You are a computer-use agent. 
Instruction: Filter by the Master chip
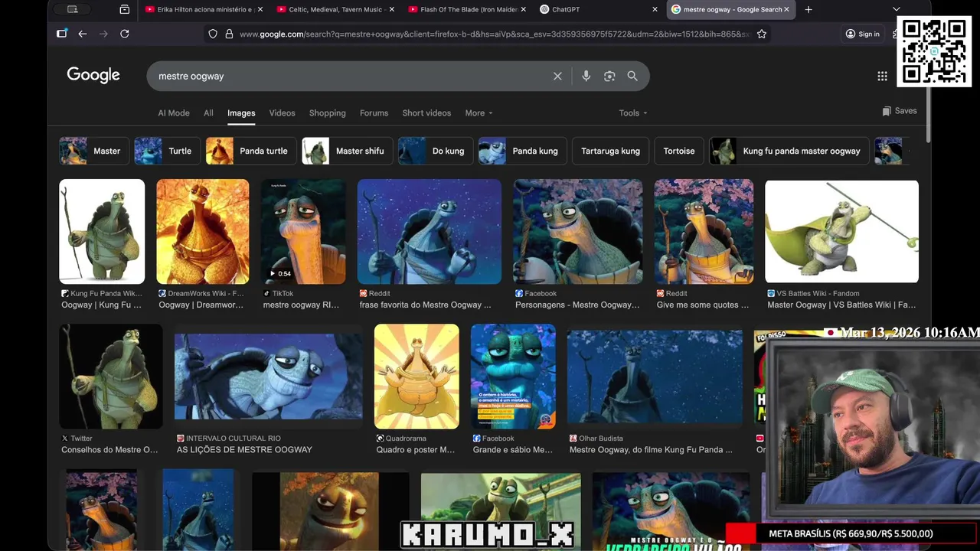(x=94, y=151)
